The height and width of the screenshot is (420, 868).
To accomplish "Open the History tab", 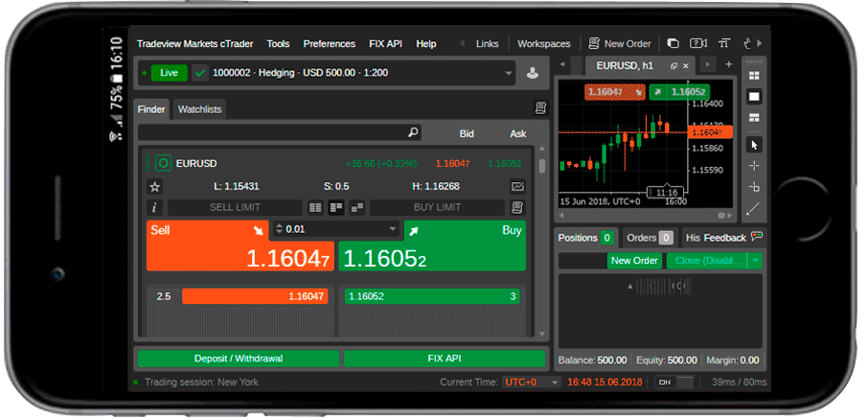I will [693, 238].
